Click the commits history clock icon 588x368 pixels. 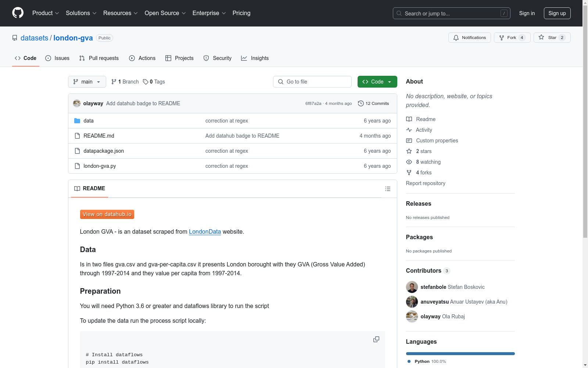click(361, 103)
